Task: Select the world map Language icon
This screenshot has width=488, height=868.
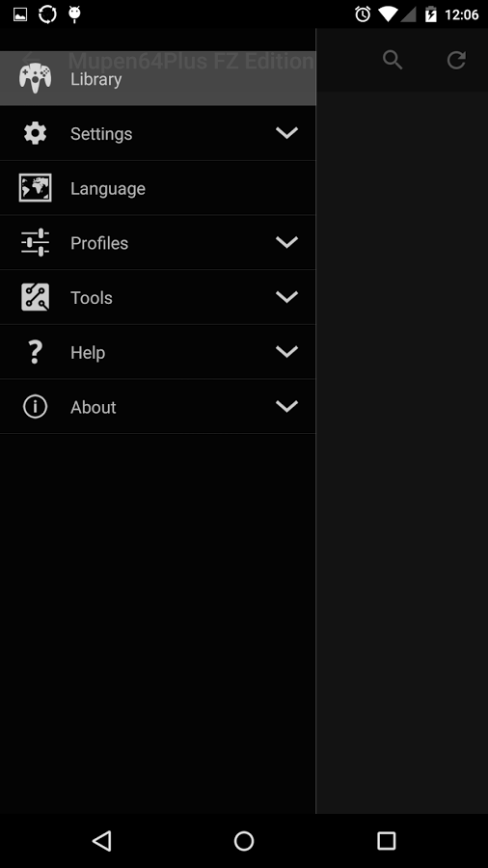Action: (x=36, y=188)
